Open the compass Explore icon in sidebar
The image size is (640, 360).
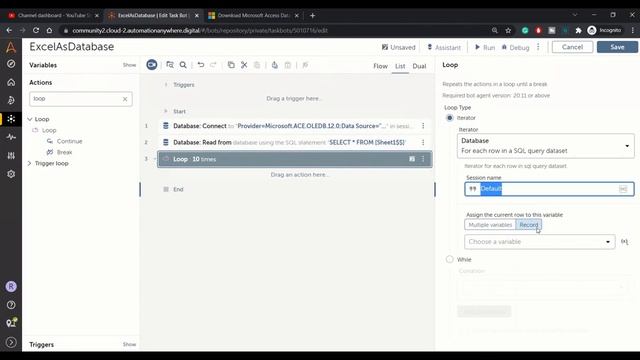click(x=11, y=64)
